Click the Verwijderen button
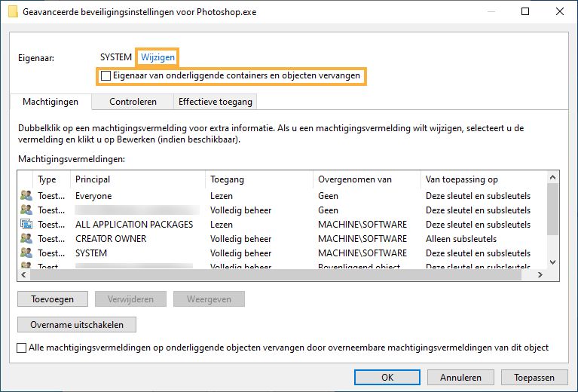This screenshot has width=578, height=392. pyautogui.click(x=130, y=299)
